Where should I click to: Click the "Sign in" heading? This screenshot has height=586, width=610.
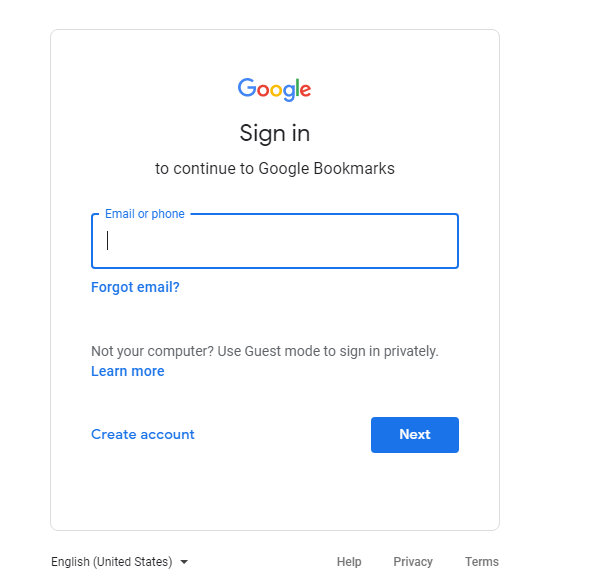[275, 133]
